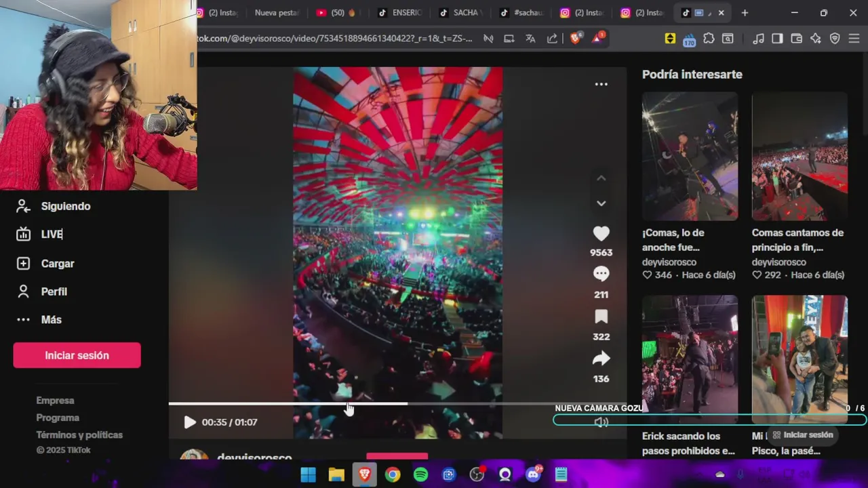Open the Brave Rewards triangle icon
Image resolution: width=868 pixels, height=488 pixels.
(x=598, y=38)
